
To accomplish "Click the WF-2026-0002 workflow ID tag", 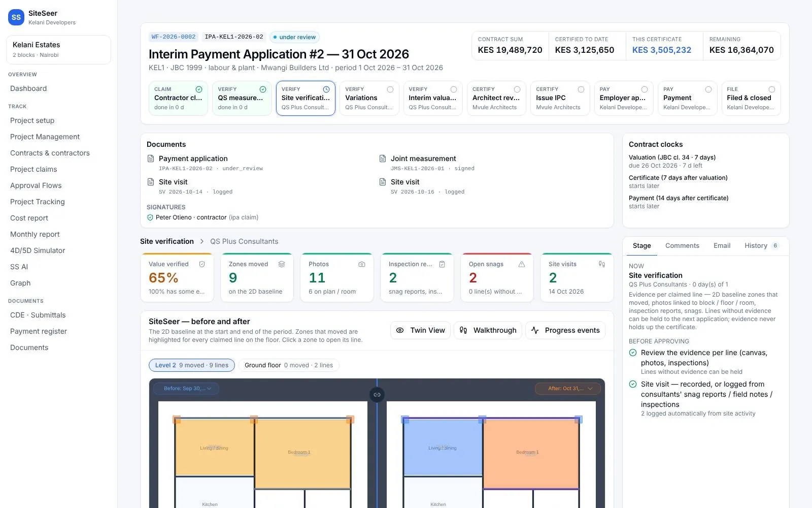I will coord(174,37).
